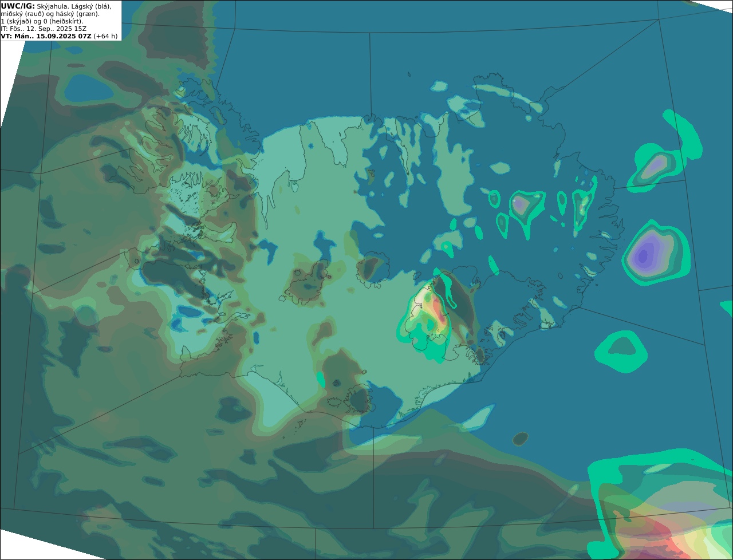Select the green ring-shaped cloud off the southeast coast

pos(621,351)
